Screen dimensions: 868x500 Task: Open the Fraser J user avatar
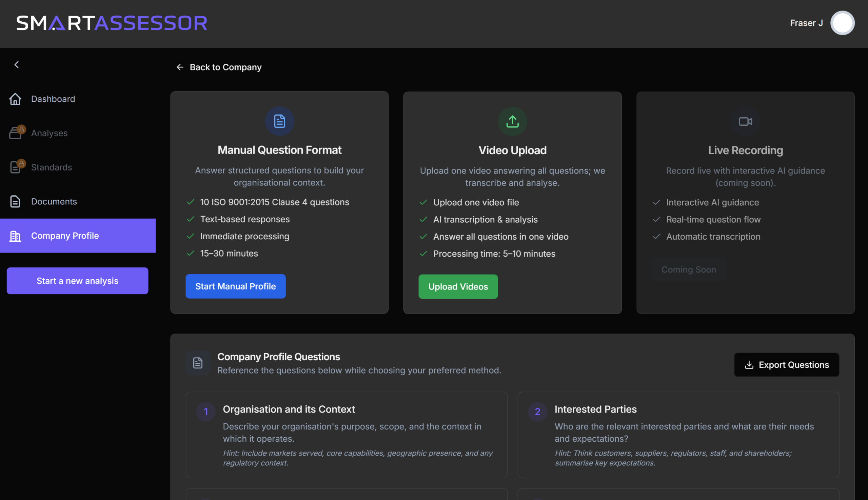(x=842, y=23)
